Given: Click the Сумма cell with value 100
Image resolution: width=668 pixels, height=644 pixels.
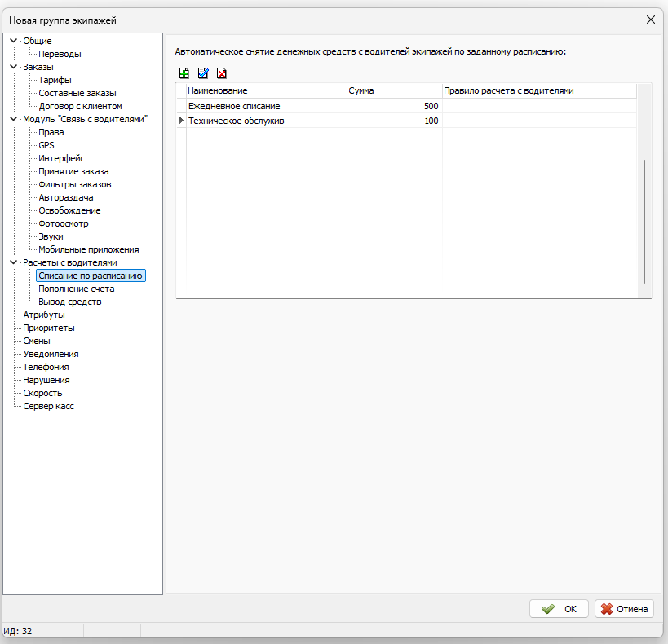Looking at the screenshot, I should (x=394, y=121).
